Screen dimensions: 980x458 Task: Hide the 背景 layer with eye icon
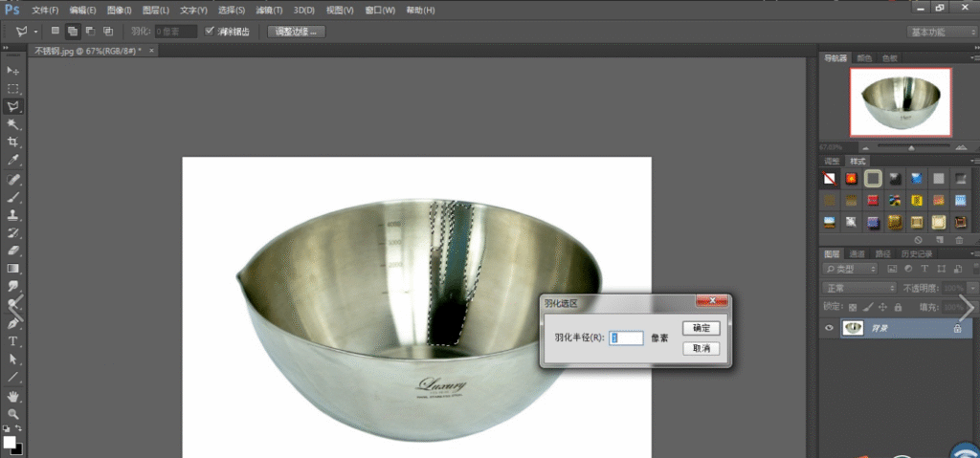point(830,327)
